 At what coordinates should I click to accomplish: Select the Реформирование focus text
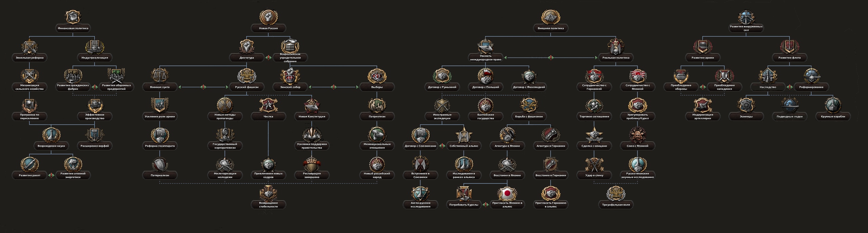click(x=811, y=87)
